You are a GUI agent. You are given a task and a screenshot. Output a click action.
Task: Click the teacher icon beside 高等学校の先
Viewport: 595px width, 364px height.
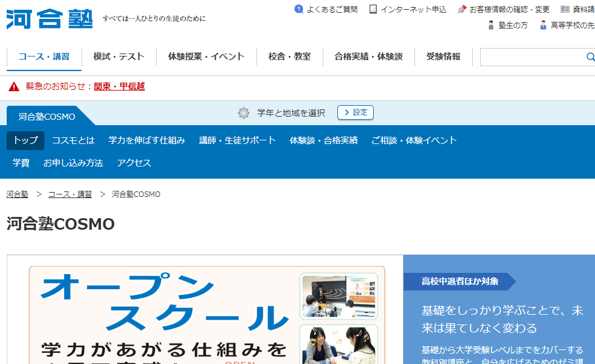(543, 25)
